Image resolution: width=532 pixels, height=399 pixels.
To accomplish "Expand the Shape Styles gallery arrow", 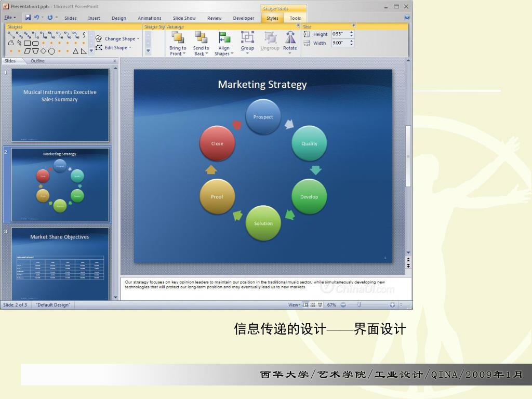I will pyautogui.click(x=148, y=51).
